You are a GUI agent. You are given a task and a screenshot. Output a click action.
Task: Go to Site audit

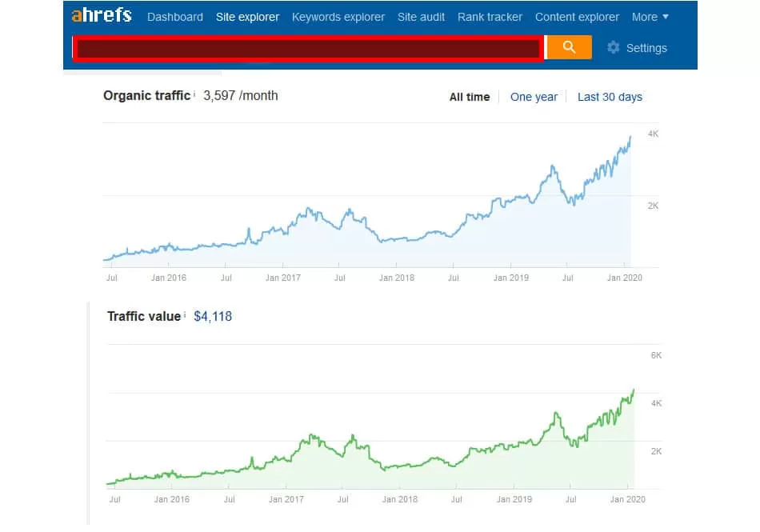click(421, 17)
